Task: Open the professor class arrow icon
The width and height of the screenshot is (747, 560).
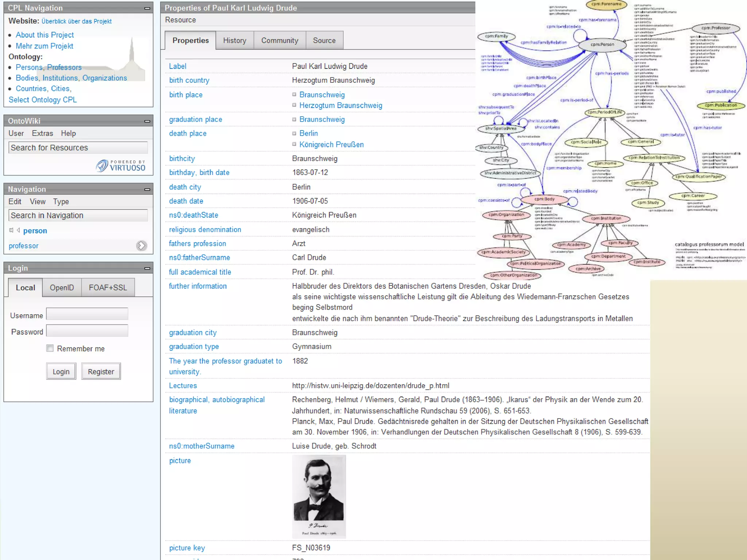Action: point(142,246)
